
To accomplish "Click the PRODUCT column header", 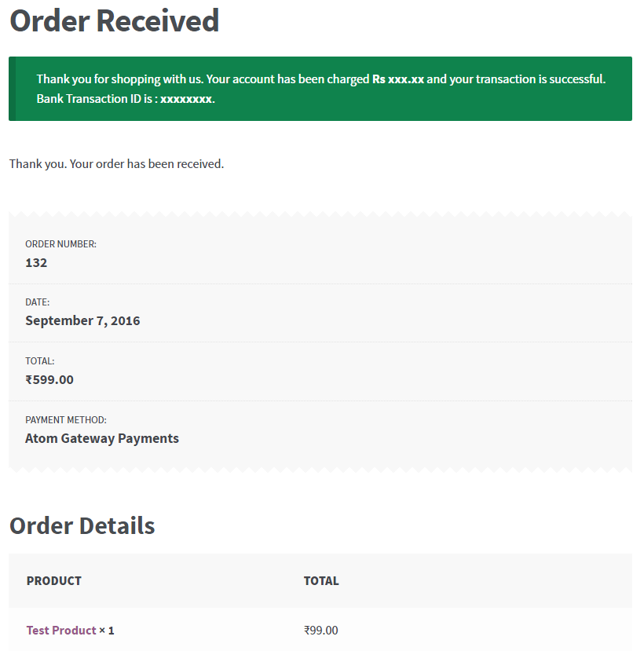I will [53, 581].
